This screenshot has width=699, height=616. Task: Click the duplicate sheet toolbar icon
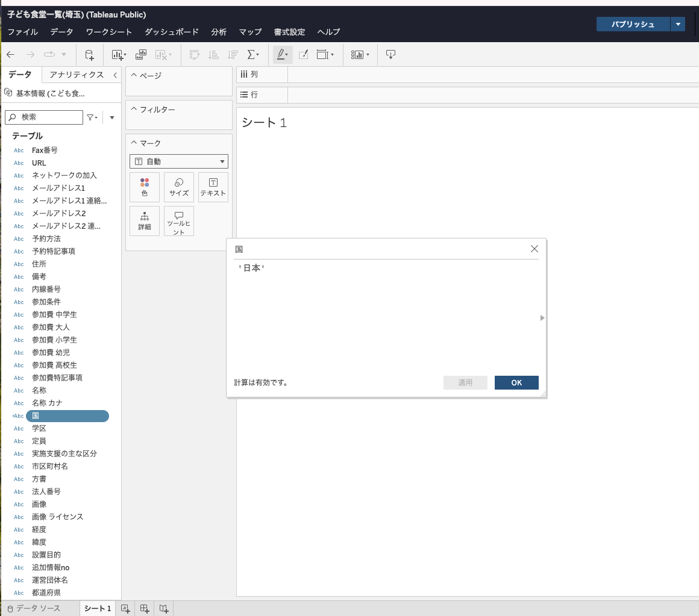click(x=141, y=55)
